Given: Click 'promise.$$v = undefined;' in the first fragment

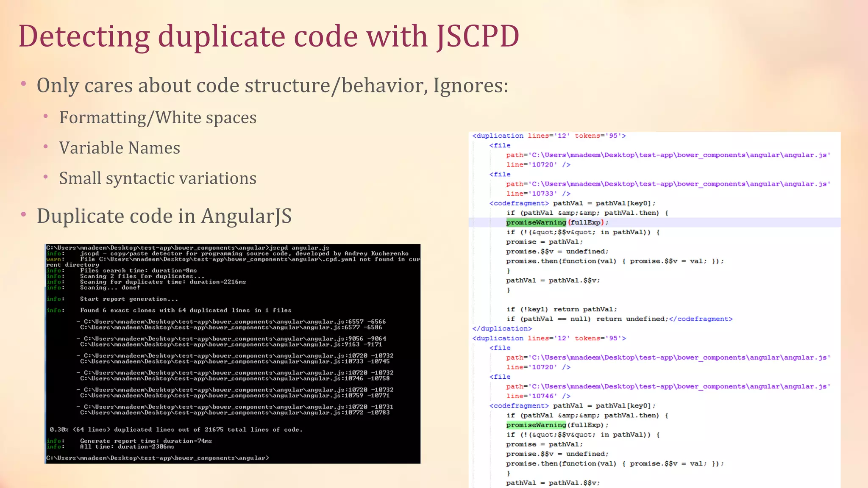Looking at the screenshot, I should point(557,252).
